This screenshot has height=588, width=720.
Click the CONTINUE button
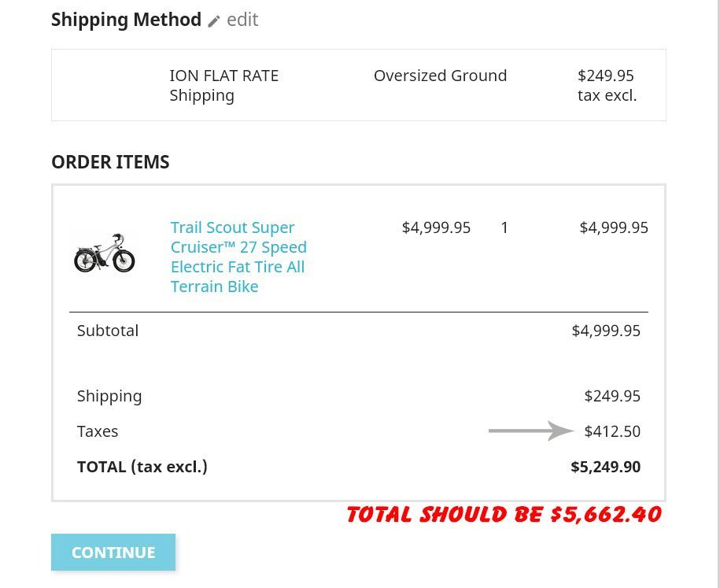click(113, 552)
